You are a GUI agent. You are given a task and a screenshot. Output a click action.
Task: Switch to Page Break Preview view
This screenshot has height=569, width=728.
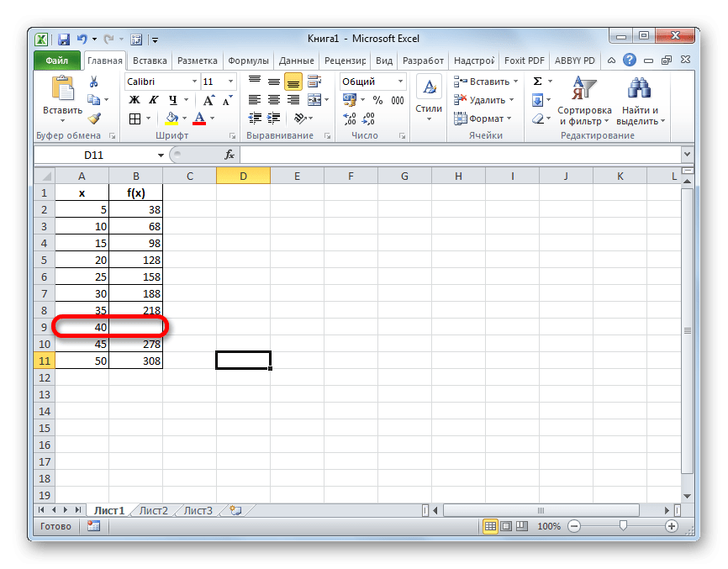[522, 526]
